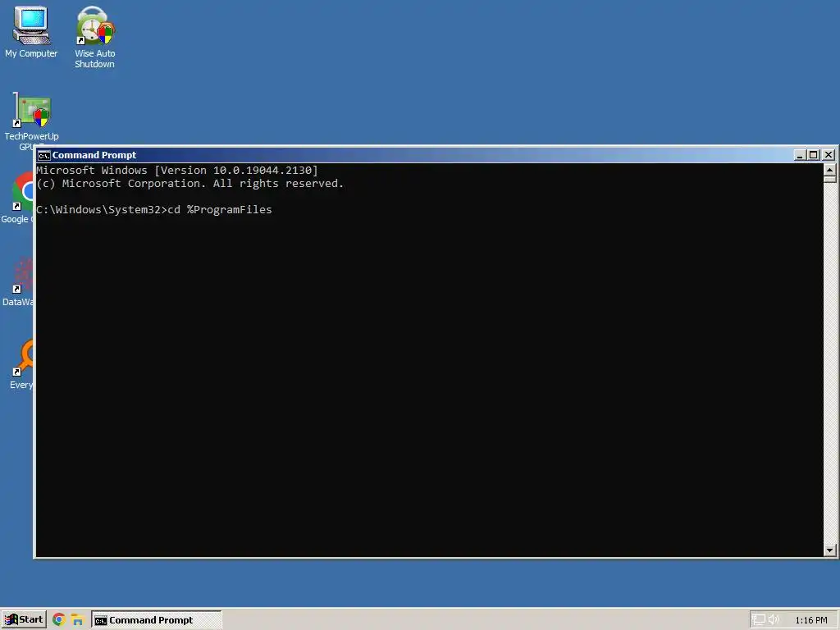Image resolution: width=840 pixels, height=630 pixels.
Task: Click the Microsoft Corporation copyright line
Action: point(189,184)
